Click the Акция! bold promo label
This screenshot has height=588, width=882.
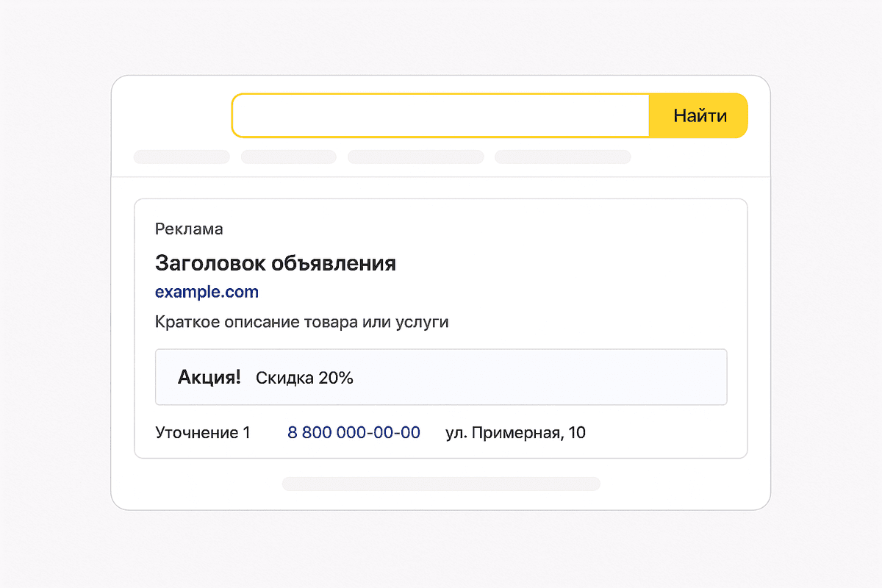(x=207, y=377)
